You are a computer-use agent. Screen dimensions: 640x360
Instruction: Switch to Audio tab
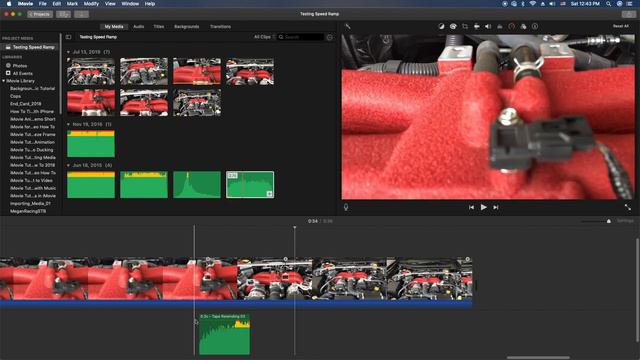(139, 27)
